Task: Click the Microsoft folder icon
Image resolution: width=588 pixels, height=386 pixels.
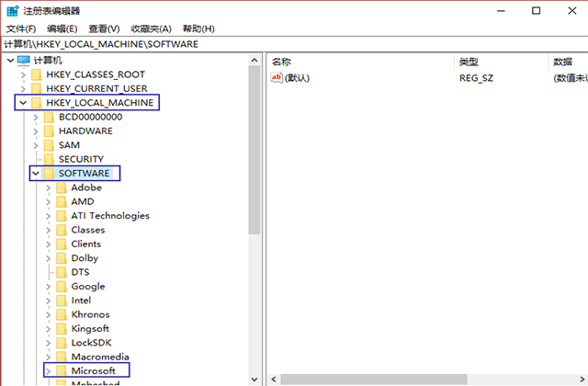Action: pyautogui.click(x=62, y=371)
